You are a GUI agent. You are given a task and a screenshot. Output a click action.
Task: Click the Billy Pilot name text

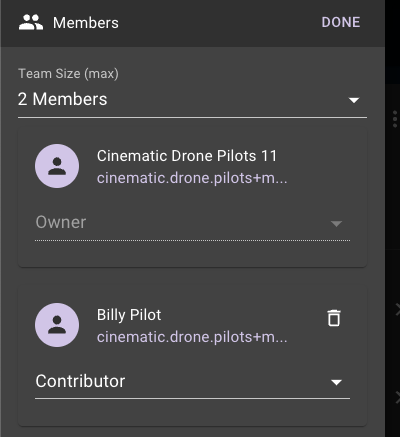coord(129,315)
